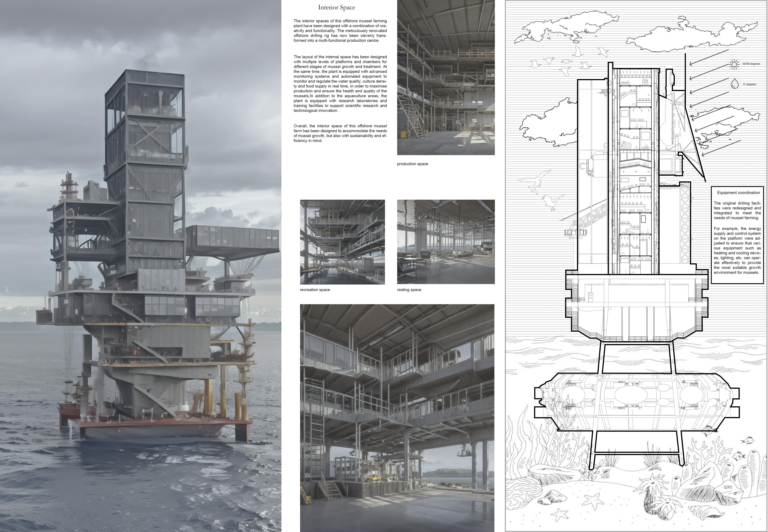Viewport: 768px width, 532px height.
Task: Open the production space interior image
Action: [446, 77]
